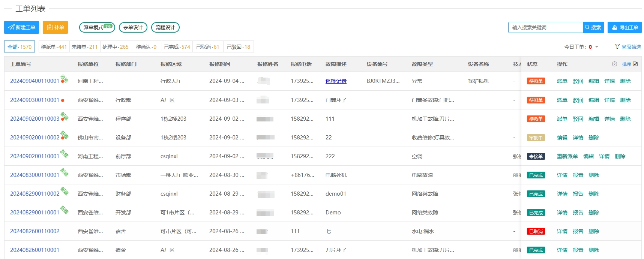This screenshot has width=644, height=259.
Task: Click the clipboard 补单 icon
Action: click(x=50, y=27)
